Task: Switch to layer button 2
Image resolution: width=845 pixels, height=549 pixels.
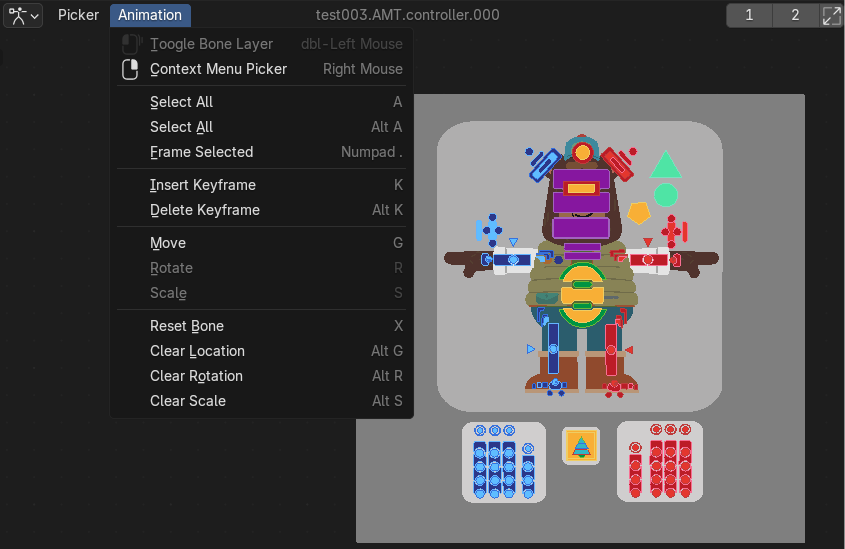Action: click(x=795, y=15)
